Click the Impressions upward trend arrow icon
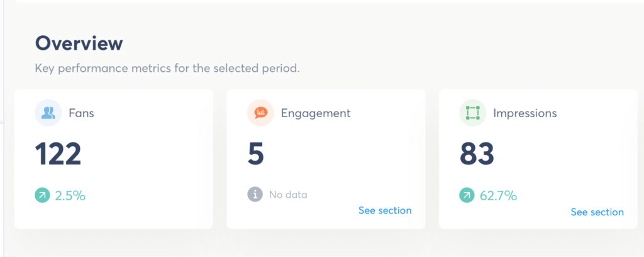Screen dimensions: 644x257 (x=467, y=195)
